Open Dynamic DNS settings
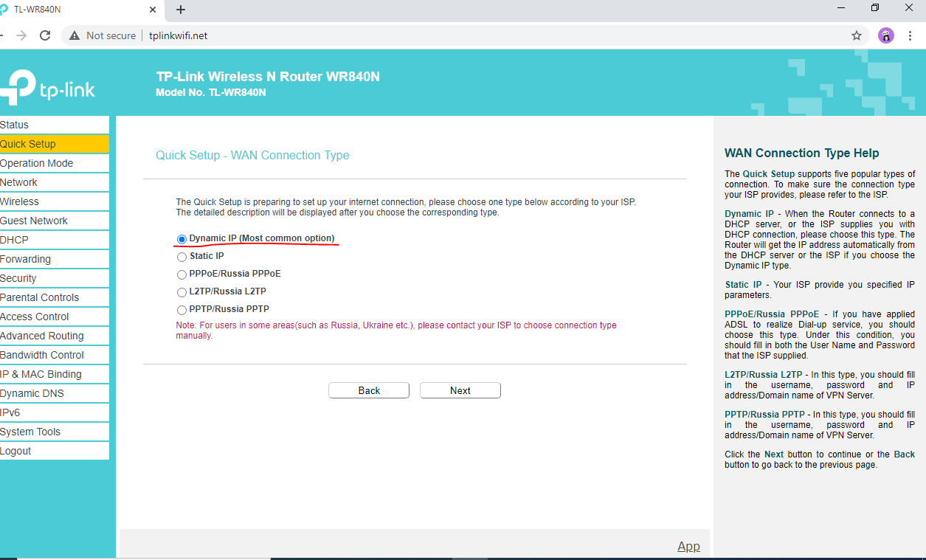Viewport: 926px width, 560px height. click(x=55, y=393)
